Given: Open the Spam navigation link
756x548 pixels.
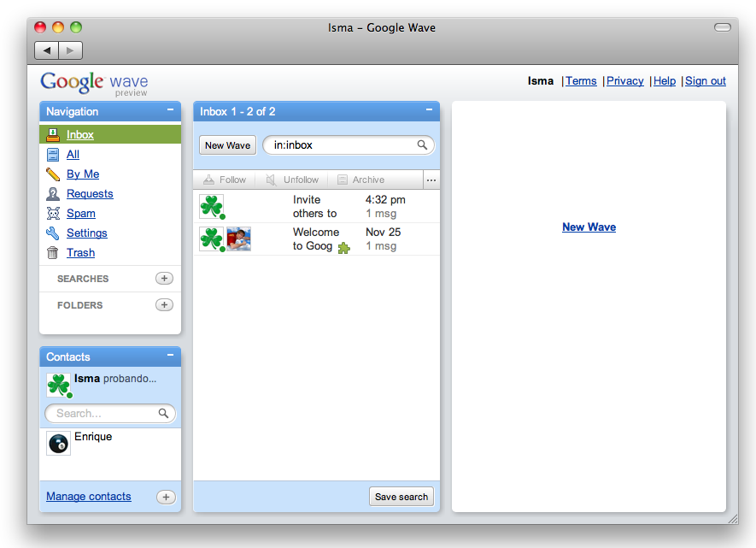Looking at the screenshot, I should coord(81,213).
